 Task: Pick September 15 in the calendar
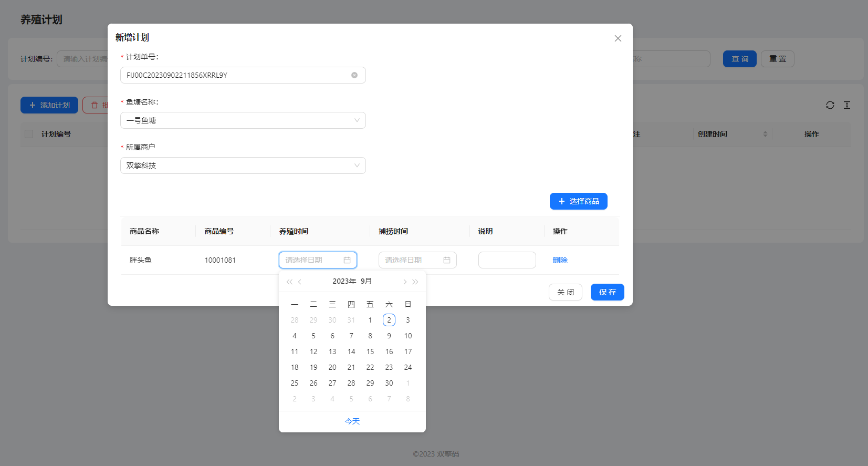pos(370,351)
